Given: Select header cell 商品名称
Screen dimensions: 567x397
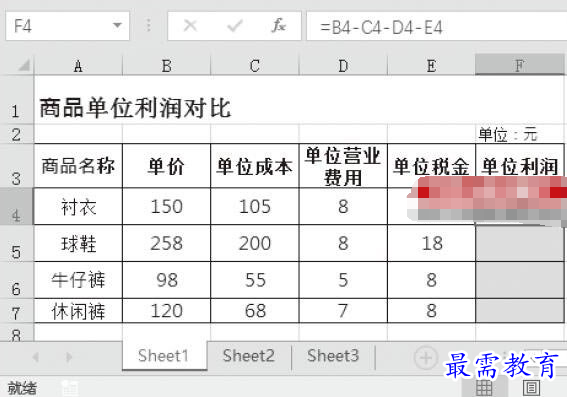Looking at the screenshot, I should [x=78, y=166].
